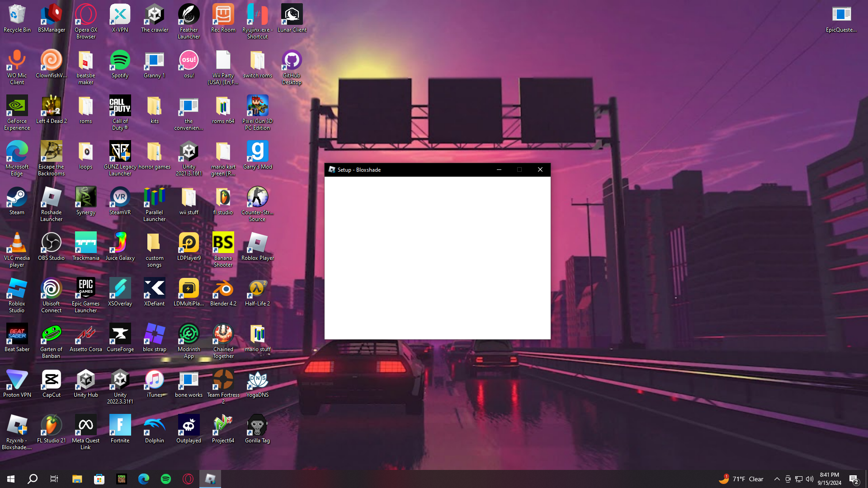Click the OBS Studio desktop icon
The image size is (868, 488).
point(51,243)
